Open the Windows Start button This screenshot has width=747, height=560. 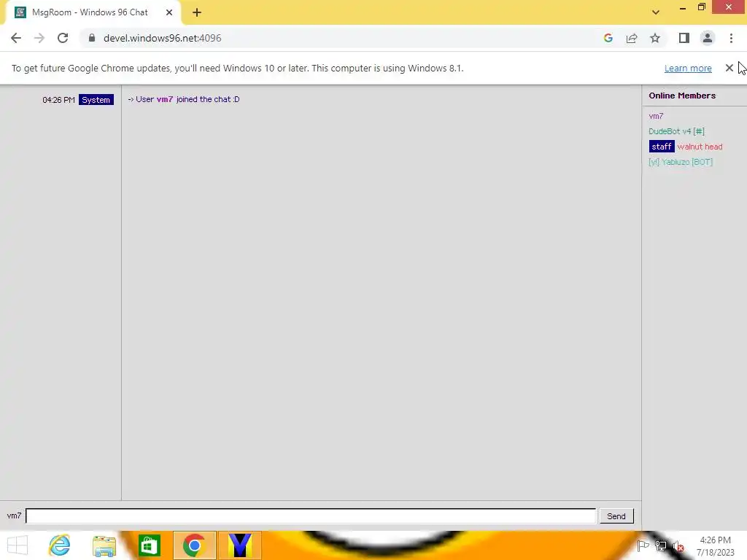[18, 545]
